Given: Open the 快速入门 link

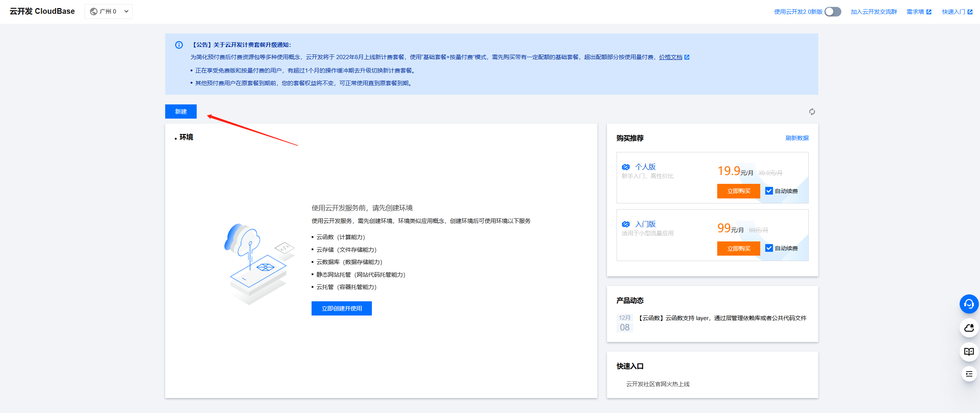Looking at the screenshot, I should pyautogui.click(x=953, y=12).
